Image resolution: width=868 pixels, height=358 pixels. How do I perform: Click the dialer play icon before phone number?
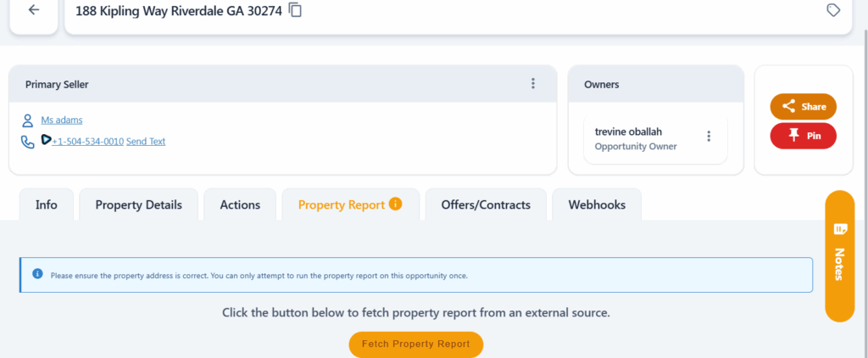[46, 139]
